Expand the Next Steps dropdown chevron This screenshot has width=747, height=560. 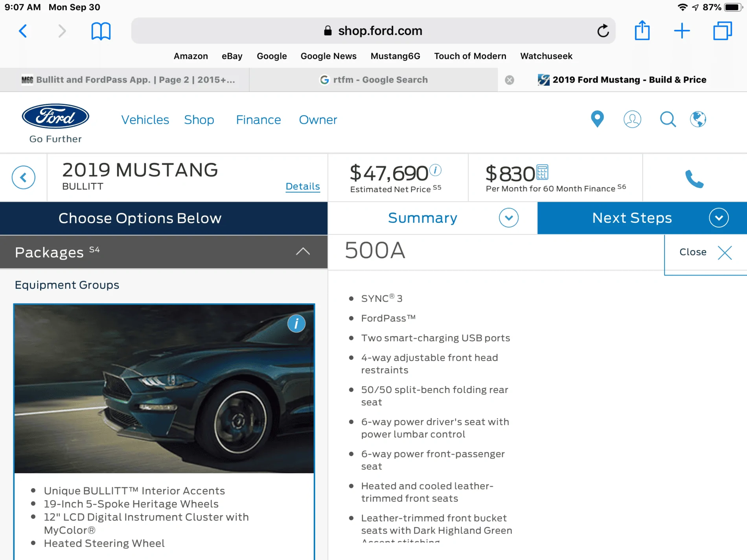pos(719,218)
